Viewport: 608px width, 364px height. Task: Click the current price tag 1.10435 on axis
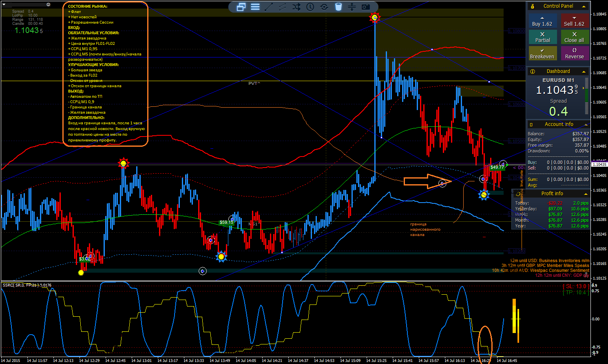click(599, 164)
